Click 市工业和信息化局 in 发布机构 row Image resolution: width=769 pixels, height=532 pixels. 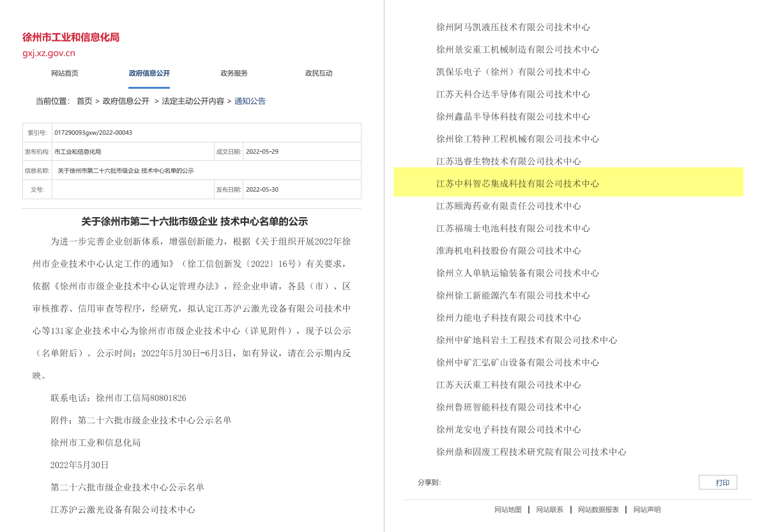pos(77,151)
